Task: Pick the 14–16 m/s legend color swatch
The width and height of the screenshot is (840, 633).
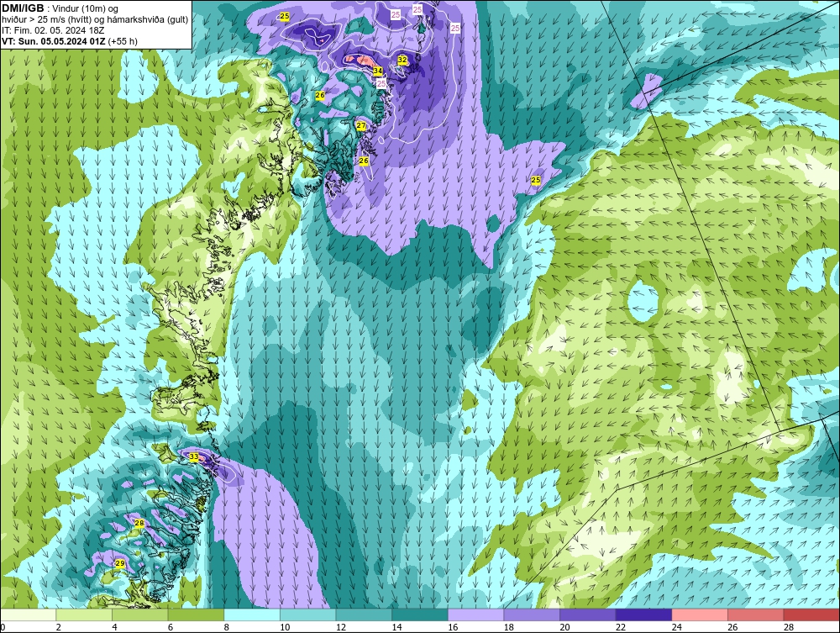Action: 420,615
